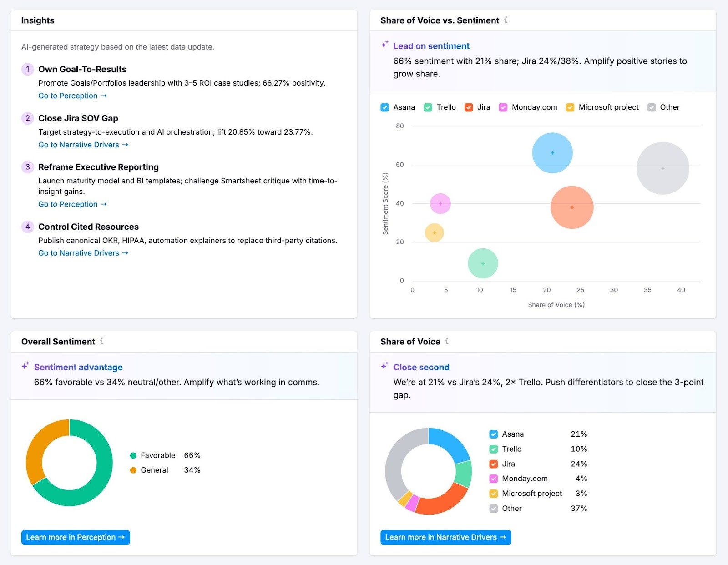
Task: Click the numbered badge for Own Goal-To-Results
Action: 28,69
